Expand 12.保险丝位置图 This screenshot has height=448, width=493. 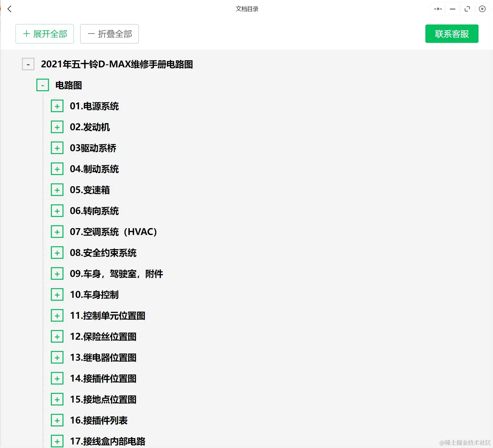pyautogui.click(x=57, y=336)
